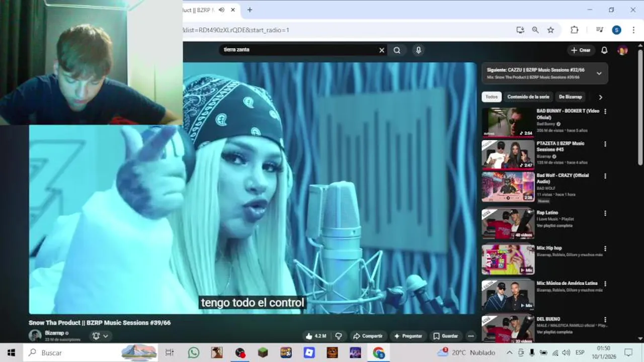
Task: Switch to Chrome taskbar icon
Action: [378, 353]
